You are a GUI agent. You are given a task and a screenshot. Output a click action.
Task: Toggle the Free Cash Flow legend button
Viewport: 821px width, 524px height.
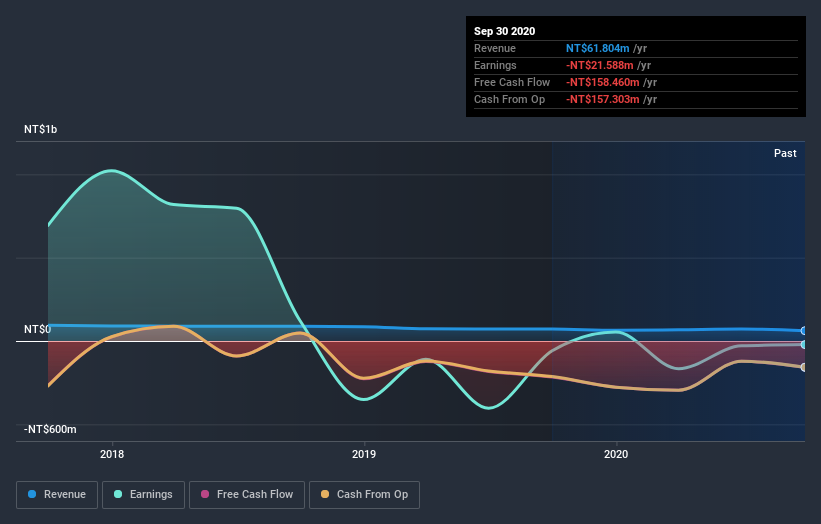tap(247, 495)
